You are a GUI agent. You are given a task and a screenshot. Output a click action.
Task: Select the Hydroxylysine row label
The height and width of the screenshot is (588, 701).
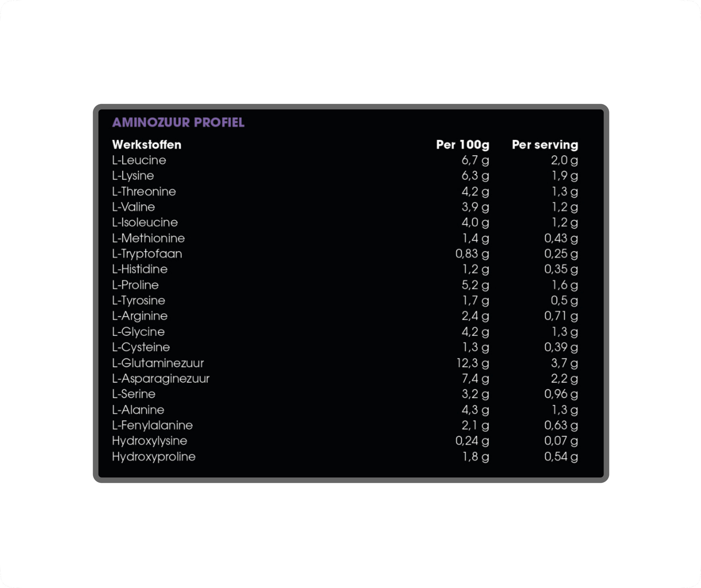pyautogui.click(x=150, y=441)
